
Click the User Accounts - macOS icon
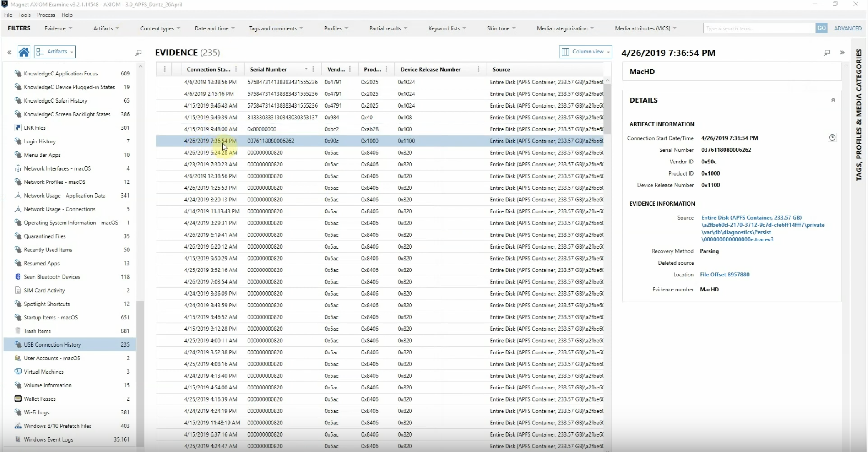tap(18, 358)
